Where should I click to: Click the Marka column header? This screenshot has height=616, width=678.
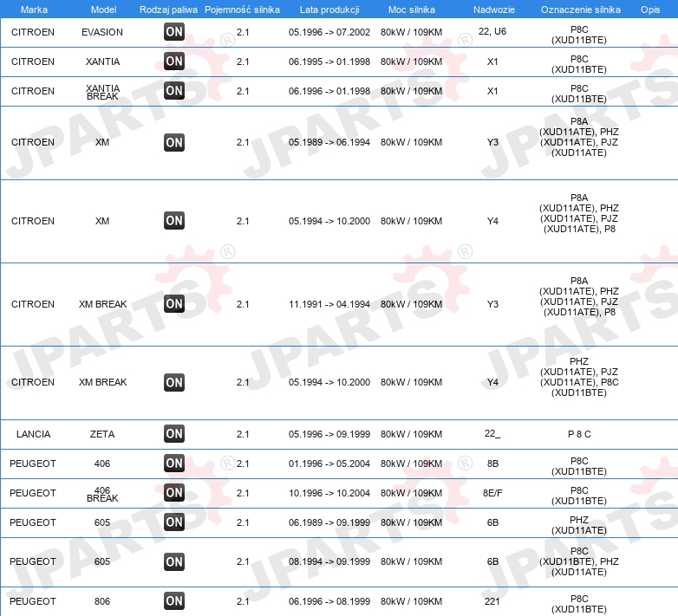[34, 10]
